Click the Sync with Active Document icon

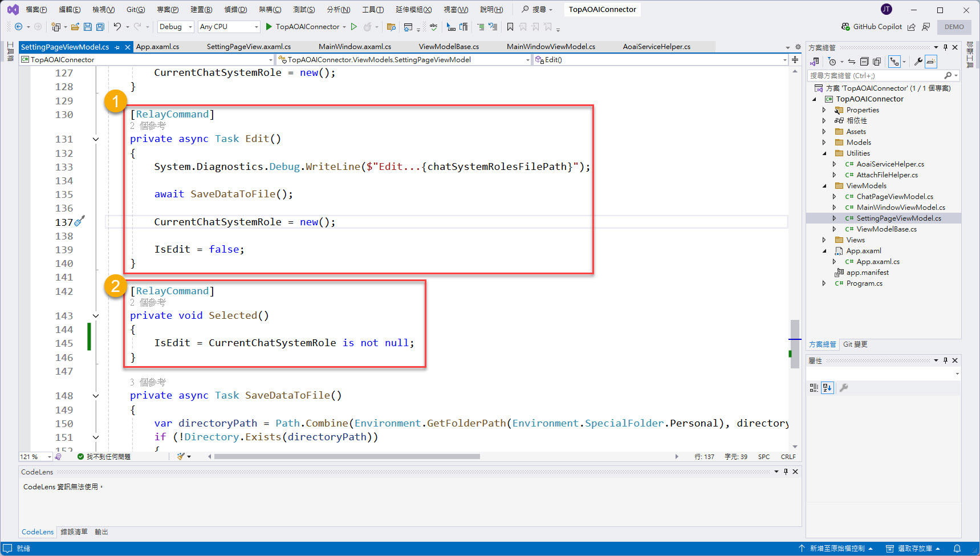(852, 62)
